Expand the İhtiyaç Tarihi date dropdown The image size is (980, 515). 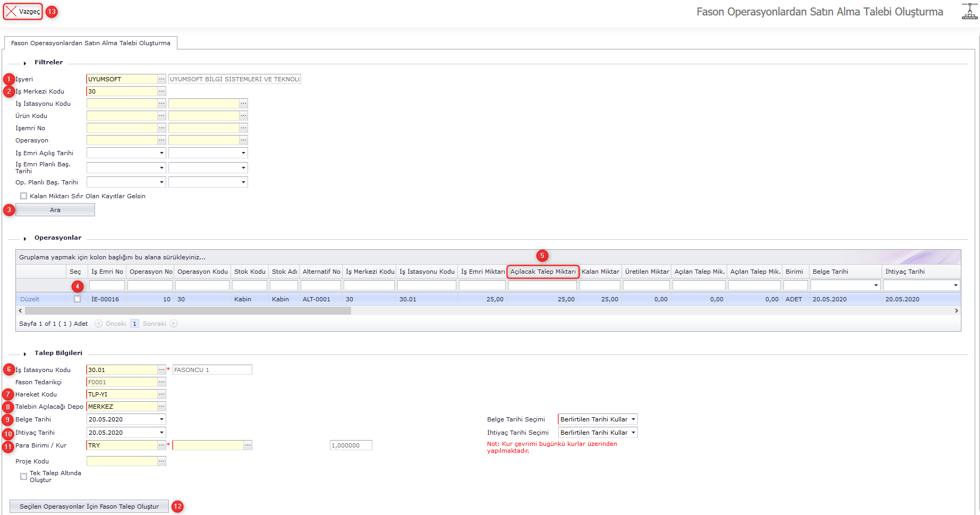pyautogui.click(x=161, y=433)
